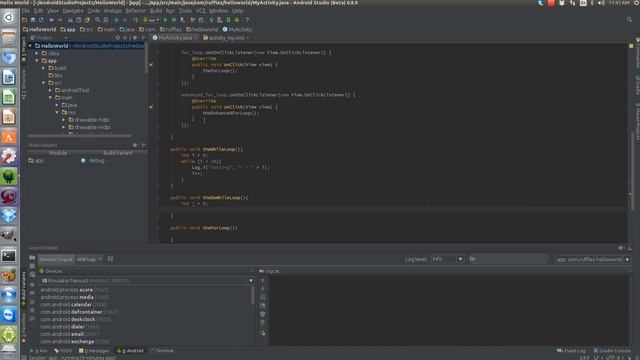Image resolution: width=640 pixels, height=360 pixels.
Task: Switch to the MyActivity.java editor tab
Action: pyautogui.click(x=174, y=38)
